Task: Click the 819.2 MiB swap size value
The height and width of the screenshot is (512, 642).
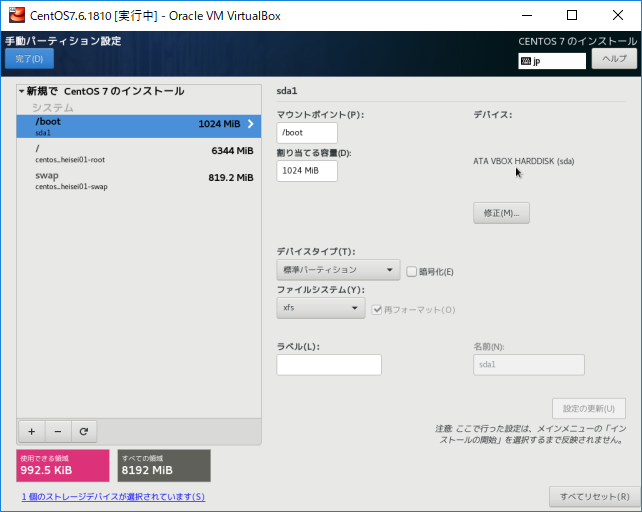Action: (x=231, y=177)
